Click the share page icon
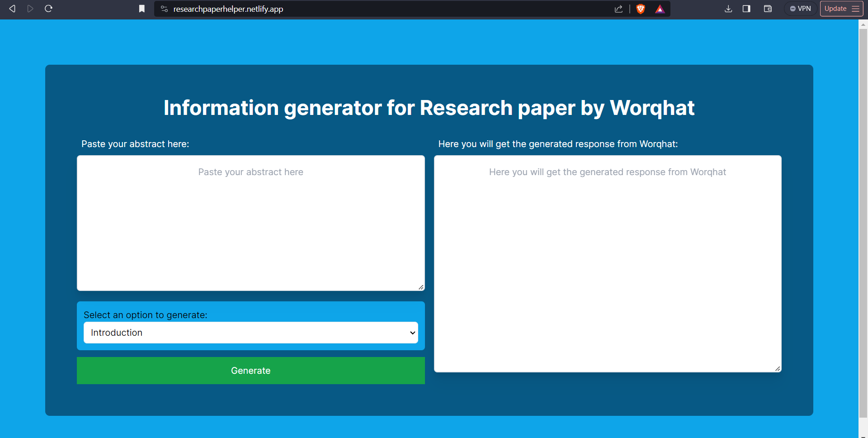 618,9
